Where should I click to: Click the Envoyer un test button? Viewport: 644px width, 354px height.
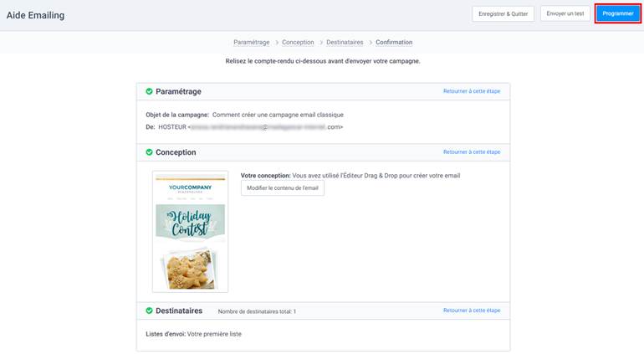click(x=565, y=14)
